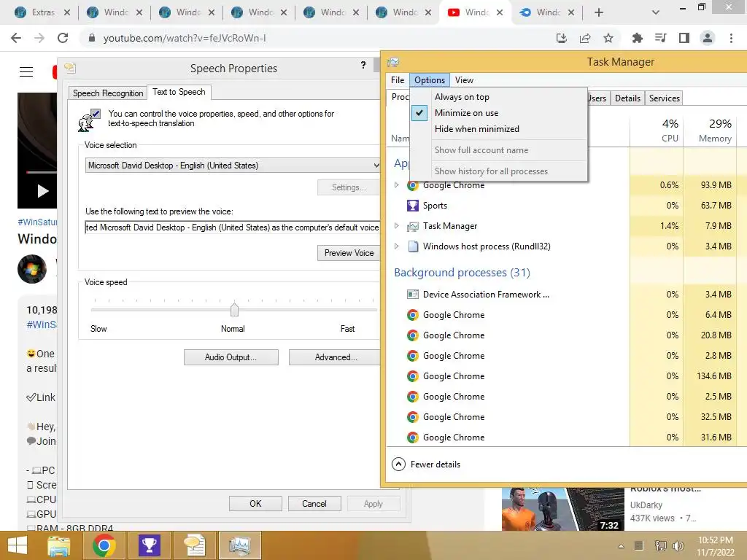Open Chrome profile avatar
Viewport: 747px width, 560px height.
click(708, 38)
